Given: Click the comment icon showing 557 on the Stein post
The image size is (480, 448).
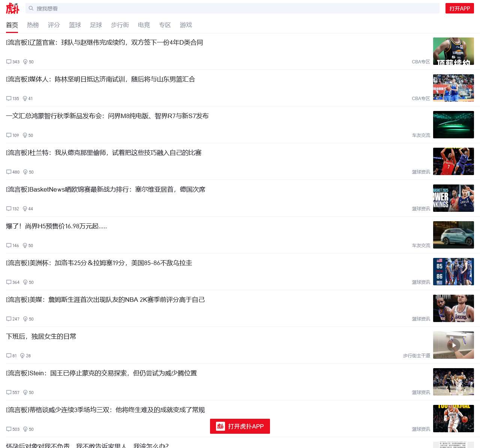Looking at the screenshot, I should (x=8, y=393).
